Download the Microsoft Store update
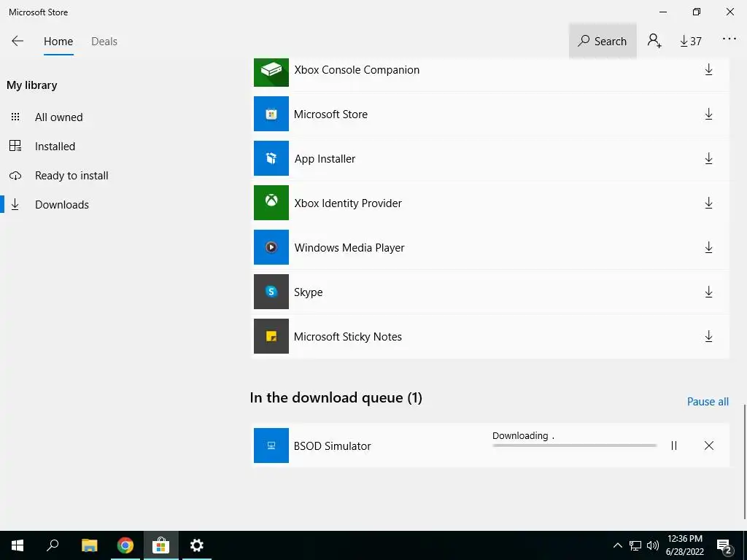This screenshot has width=747, height=560. click(708, 114)
